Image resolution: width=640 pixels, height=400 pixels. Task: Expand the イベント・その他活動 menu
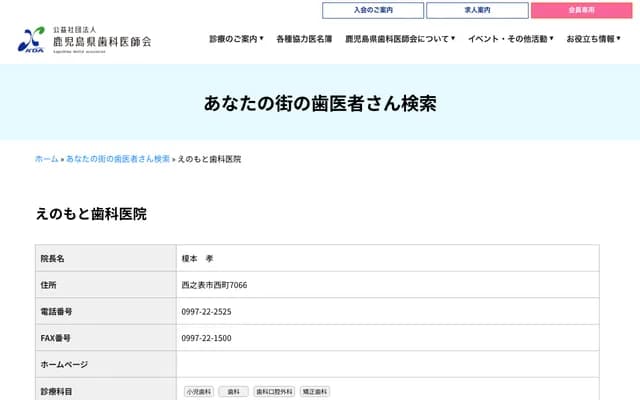[511, 39]
